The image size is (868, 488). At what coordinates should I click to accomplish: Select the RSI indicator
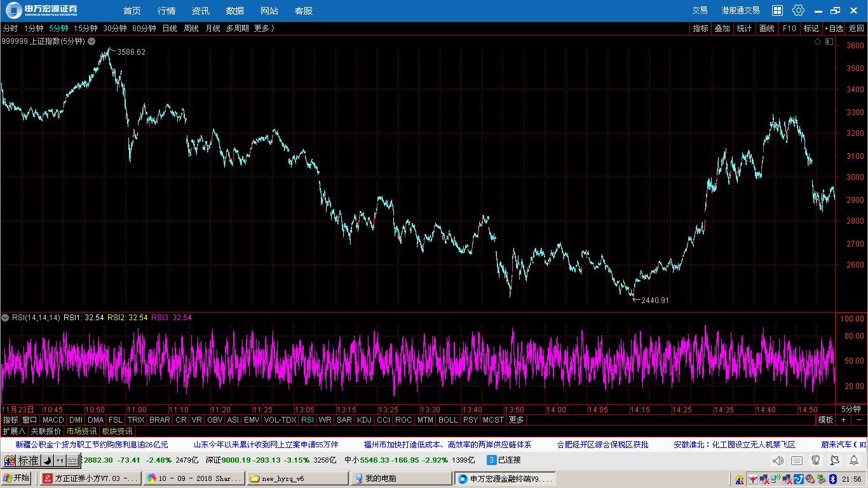click(308, 420)
